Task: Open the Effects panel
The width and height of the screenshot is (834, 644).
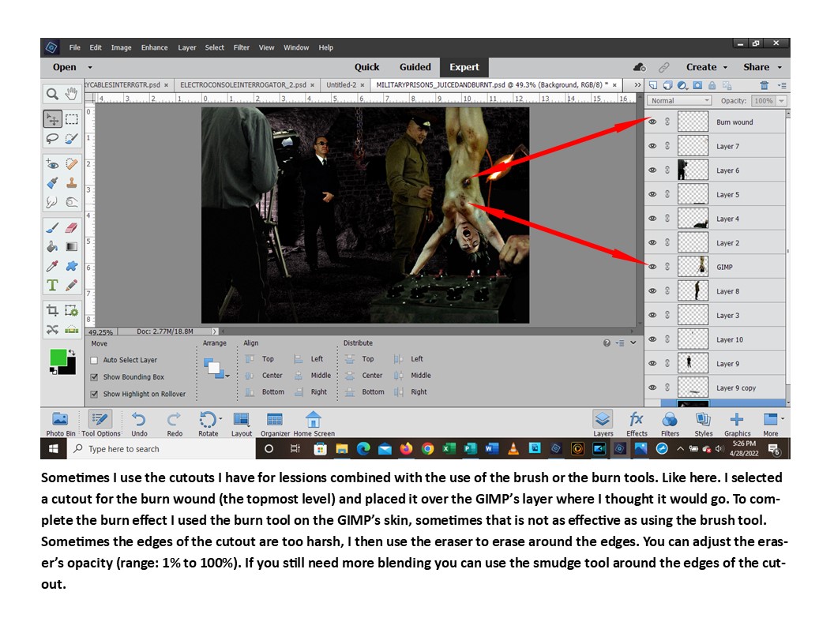Action: [637, 423]
